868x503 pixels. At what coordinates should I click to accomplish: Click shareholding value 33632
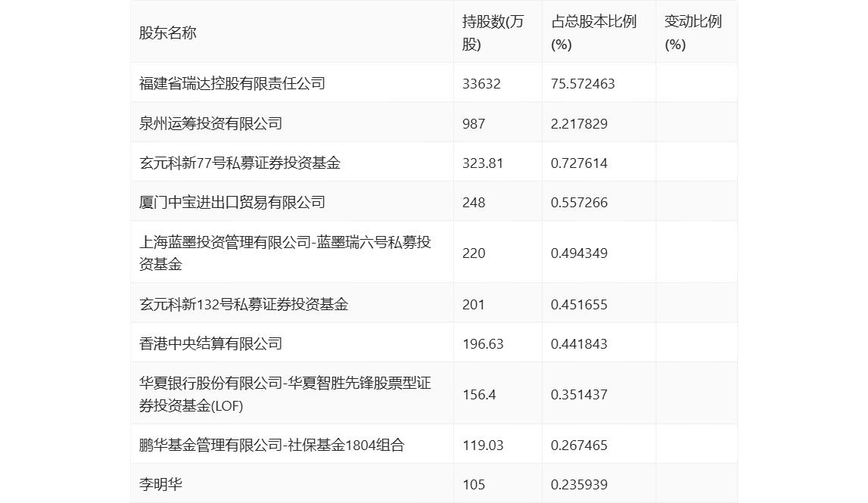(481, 83)
